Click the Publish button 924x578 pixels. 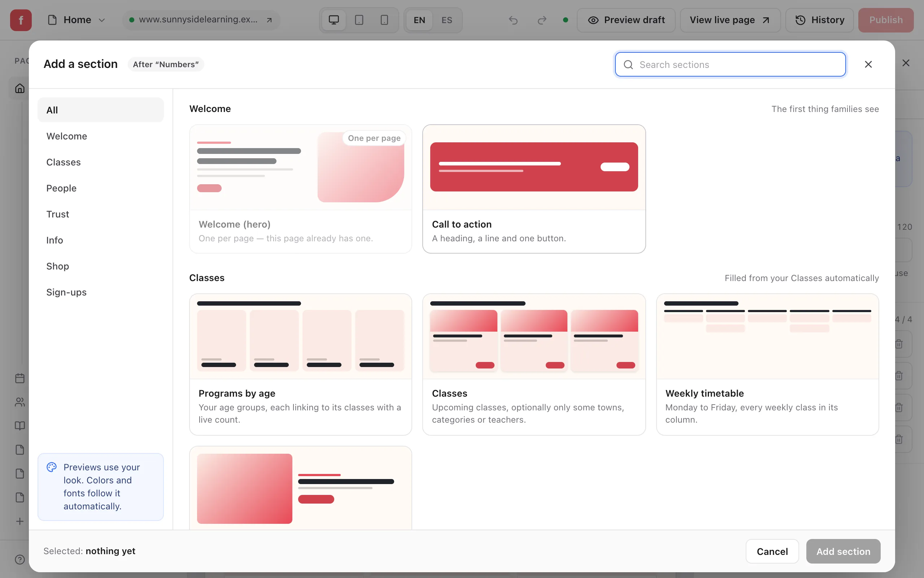coord(886,20)
